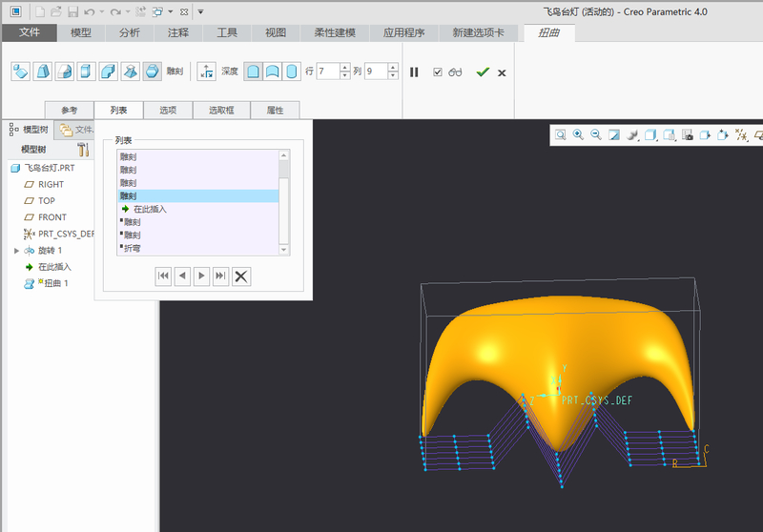Select the Sculpt (雕刻) tool icon
The height and width of the screenshot is (532, 763).
[x=152, y=72]
